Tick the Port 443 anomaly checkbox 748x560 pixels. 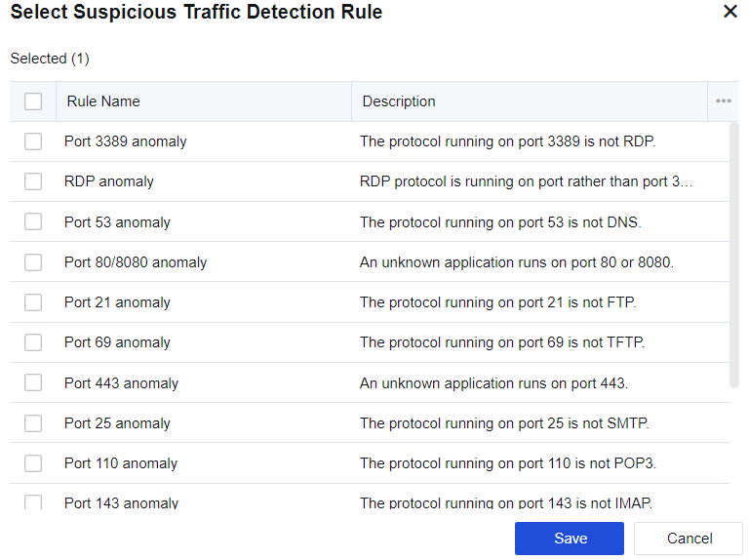33,383
